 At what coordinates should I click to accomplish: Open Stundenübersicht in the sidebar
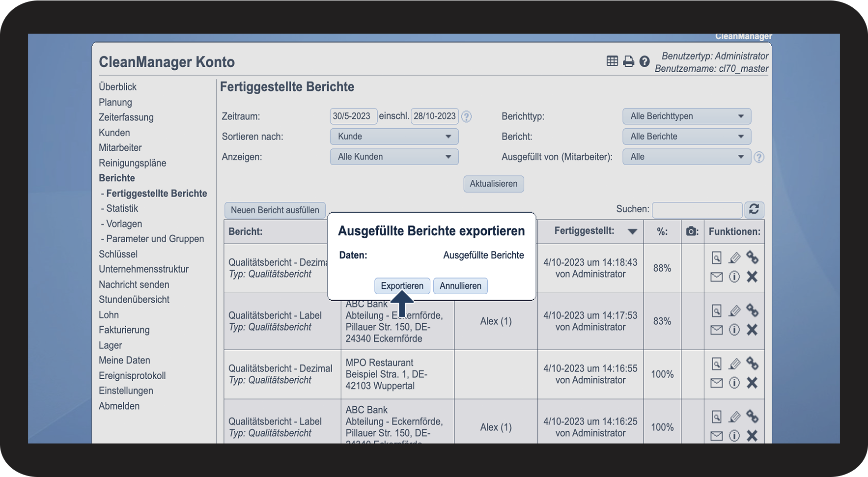[134, 300]
